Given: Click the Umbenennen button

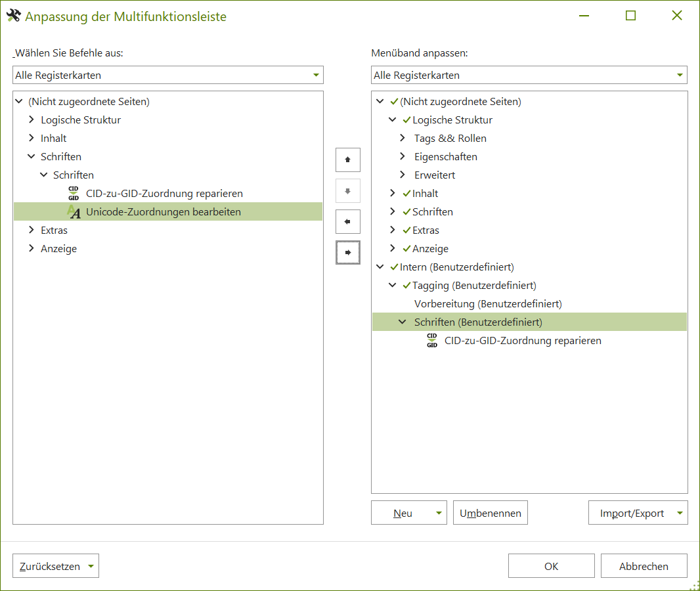Looking at the screenshot, I should pos(490,513).
